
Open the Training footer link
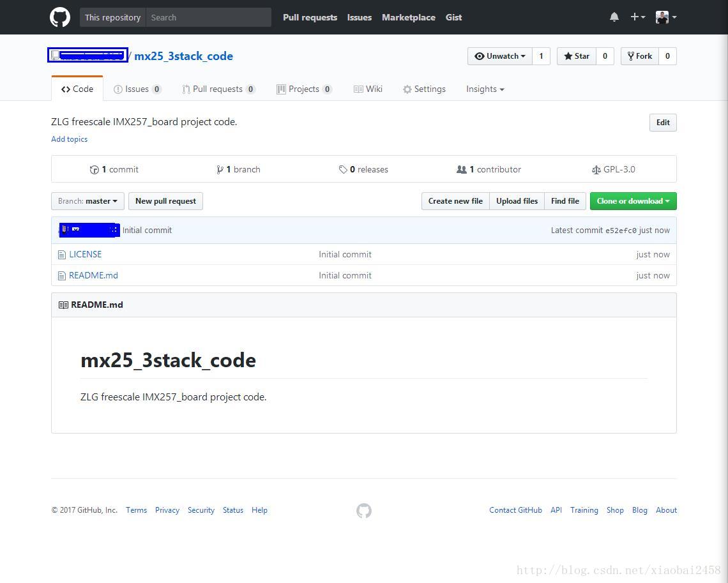[x=584, y=510]
